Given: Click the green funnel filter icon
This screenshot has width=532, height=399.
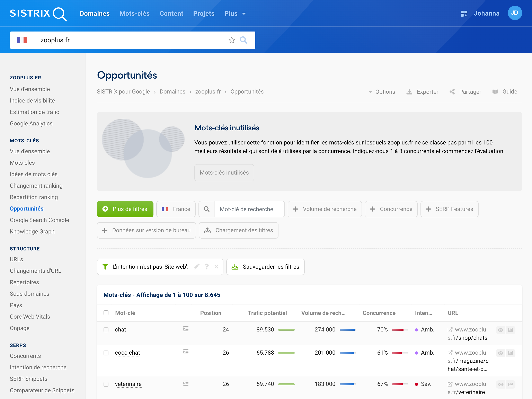Looking at the screenshot, I should pos(105,266).
